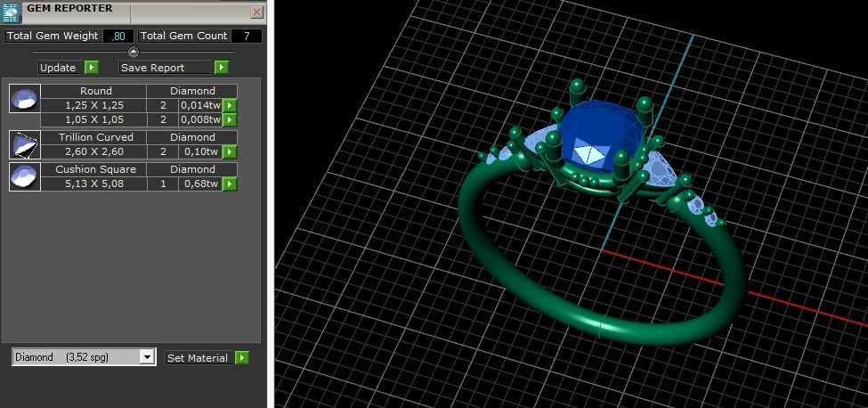Select the Cushion Square gem thumbnail
The height and width of the screenshot is (408, 868).
25,177
